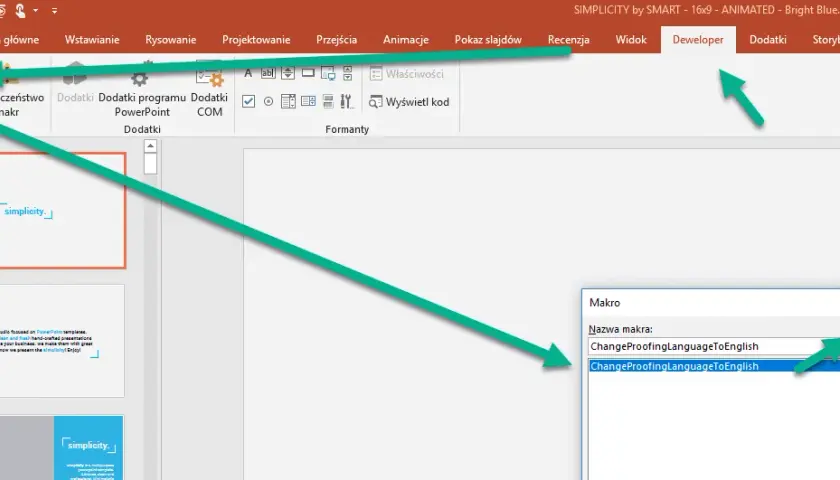Image resolution: width=840 pixels, height=480 pixels.
Task: Insert Option Button radio control
Action: 268,101
